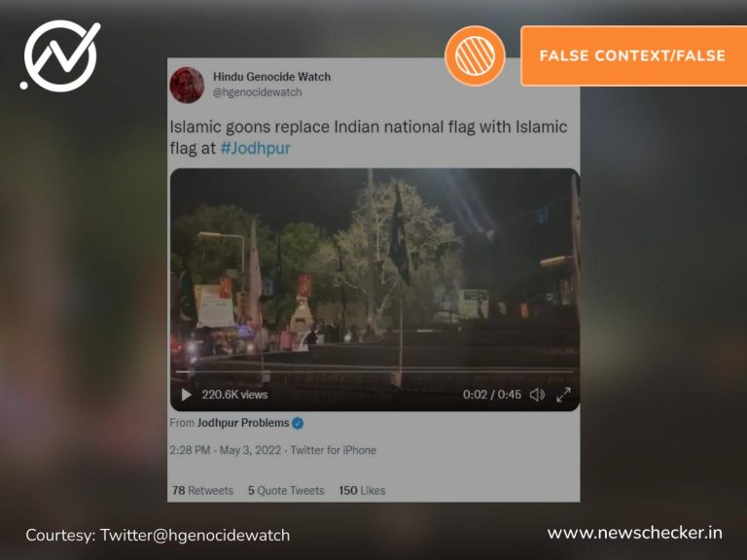Viewport: 747px width, 560px height.
Task: Click the blue verified badge beside Jodhpur Problems
Action: pyautogui.click(x=298, y=423)
